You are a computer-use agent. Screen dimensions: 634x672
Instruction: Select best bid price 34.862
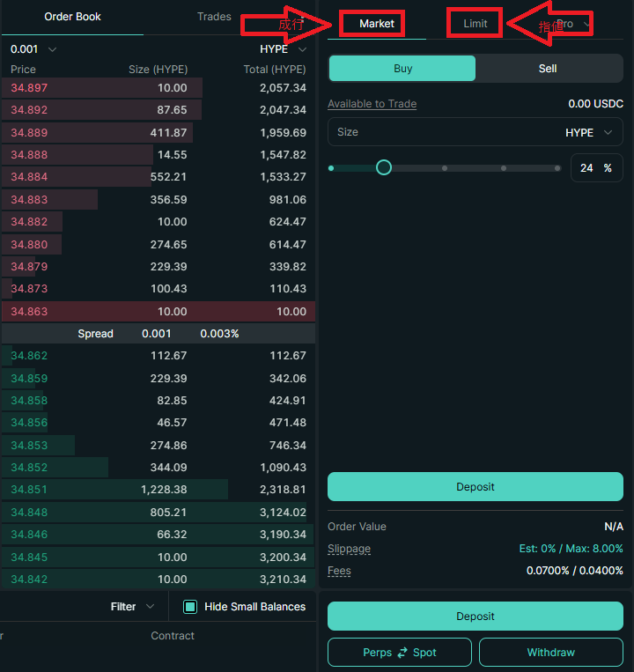coord(29,356)
